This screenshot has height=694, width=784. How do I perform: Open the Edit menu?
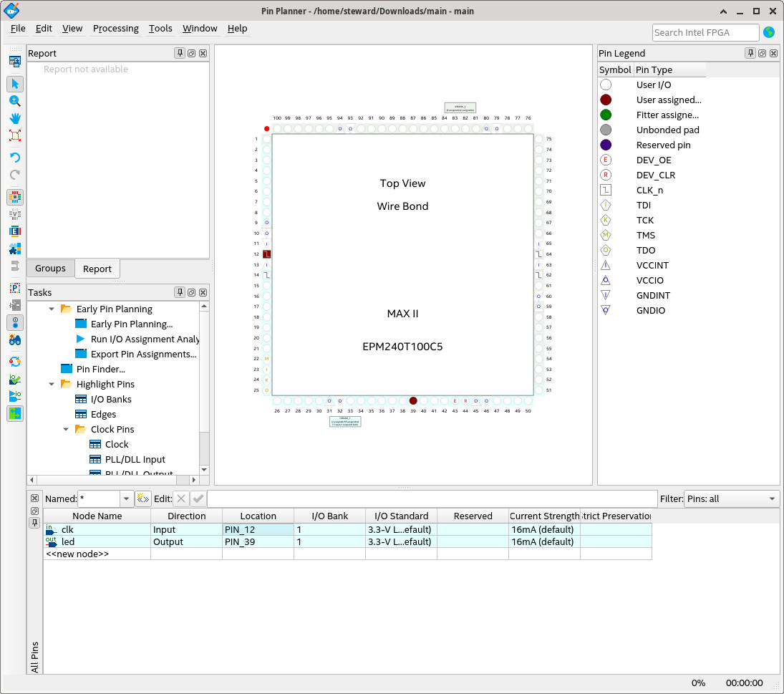(x=44, y=29)
